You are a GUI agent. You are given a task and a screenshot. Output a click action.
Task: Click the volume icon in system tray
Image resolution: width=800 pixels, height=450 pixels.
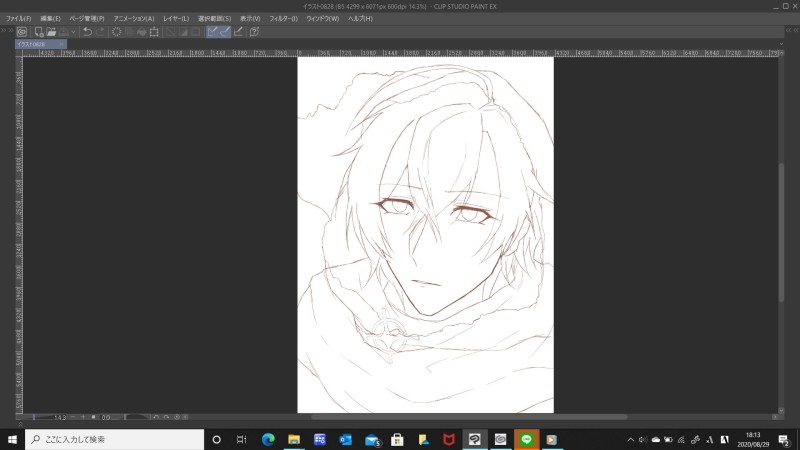pos(643,439)
